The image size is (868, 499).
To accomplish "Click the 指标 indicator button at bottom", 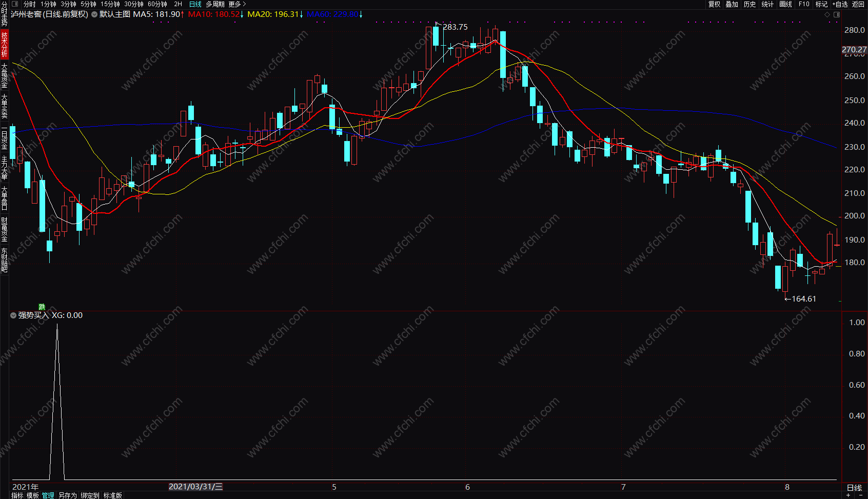I will pos(17,495).
